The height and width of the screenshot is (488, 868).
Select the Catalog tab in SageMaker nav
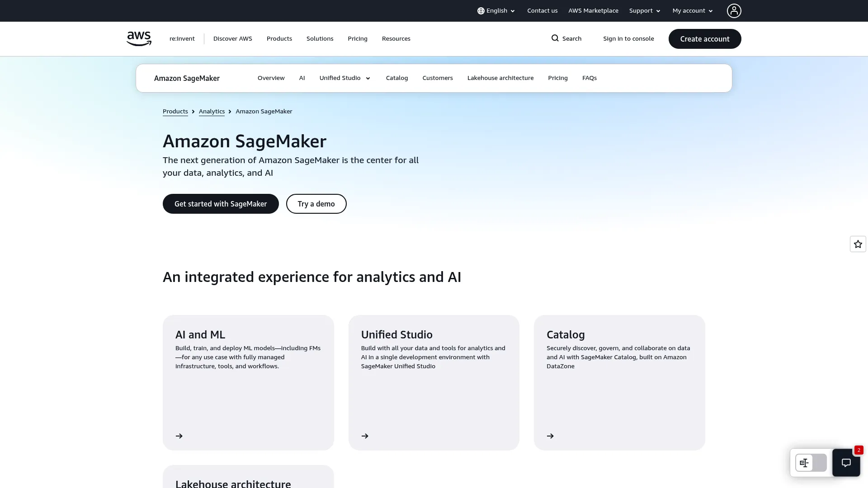[x=397, y=78]
